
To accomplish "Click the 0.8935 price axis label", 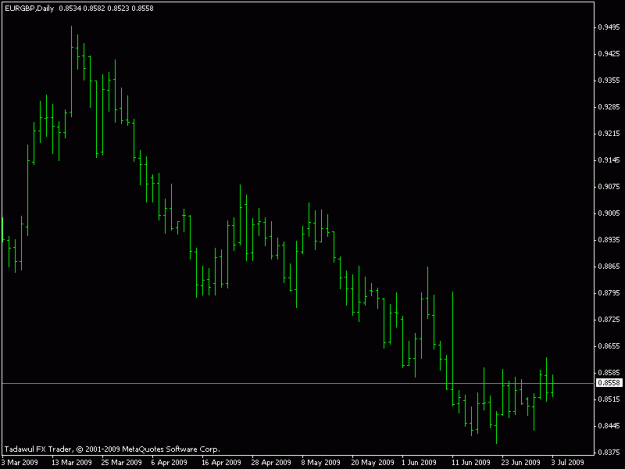I will pos(609,240).
